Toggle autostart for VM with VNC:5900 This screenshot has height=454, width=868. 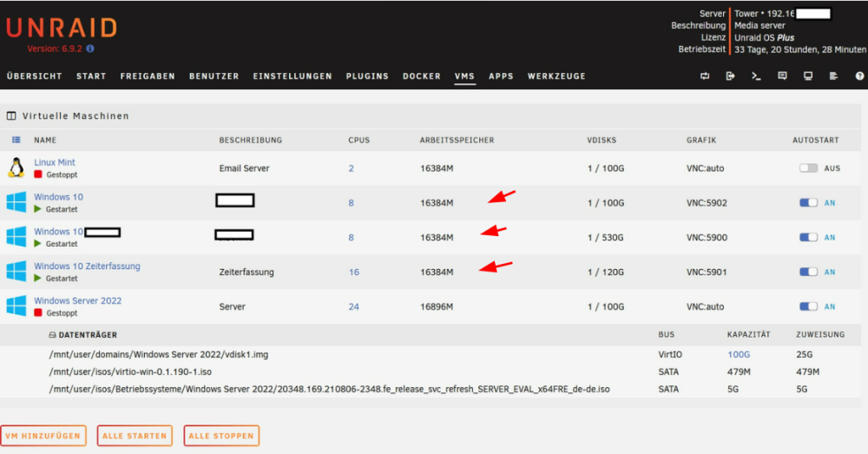[808, 237]
